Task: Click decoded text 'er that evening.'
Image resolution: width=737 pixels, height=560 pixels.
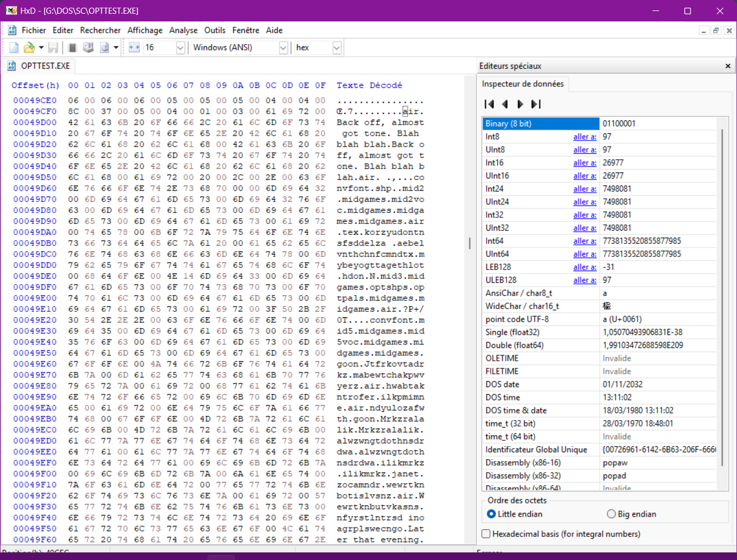Action: pos(380,540)
